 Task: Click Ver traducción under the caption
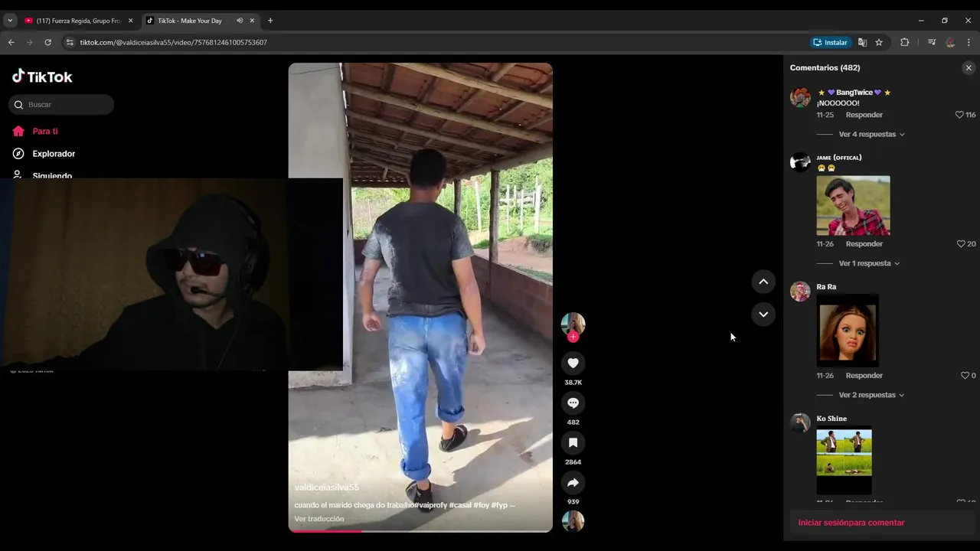point(319,519)
